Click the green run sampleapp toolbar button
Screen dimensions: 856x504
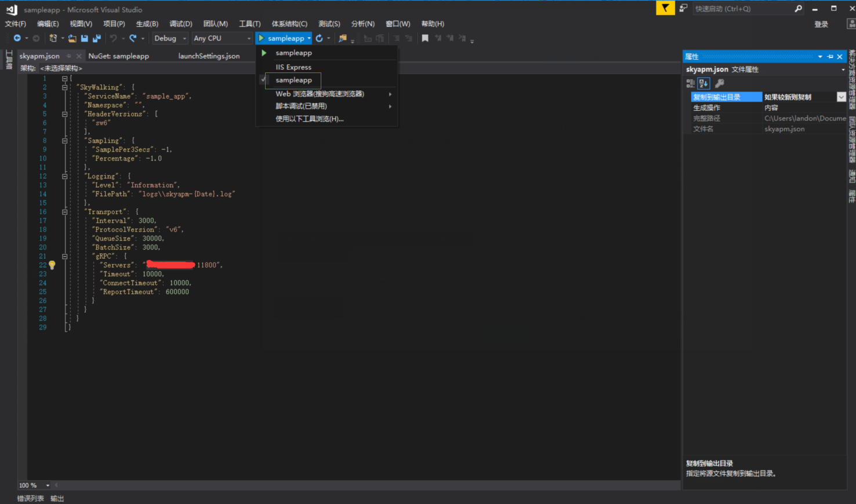[x=281, y=38]
